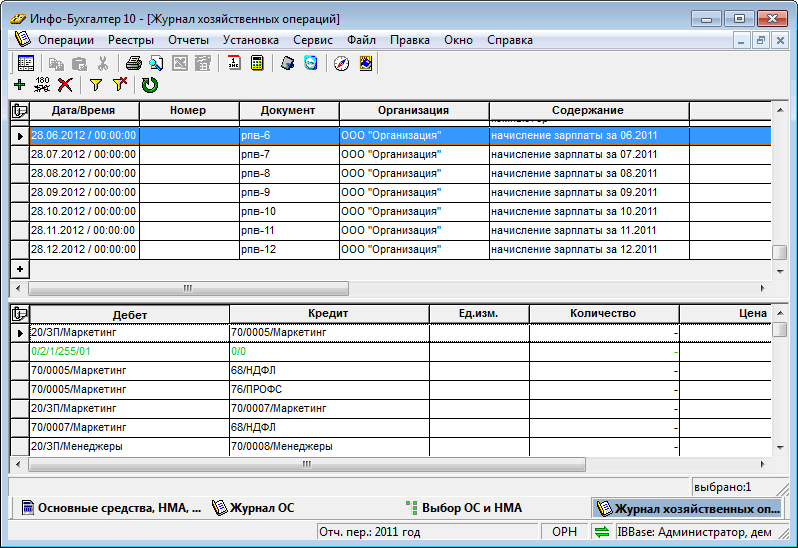Click the grayed paste clipboard icon
Screen dimensions: 798x548
(79, 64)
